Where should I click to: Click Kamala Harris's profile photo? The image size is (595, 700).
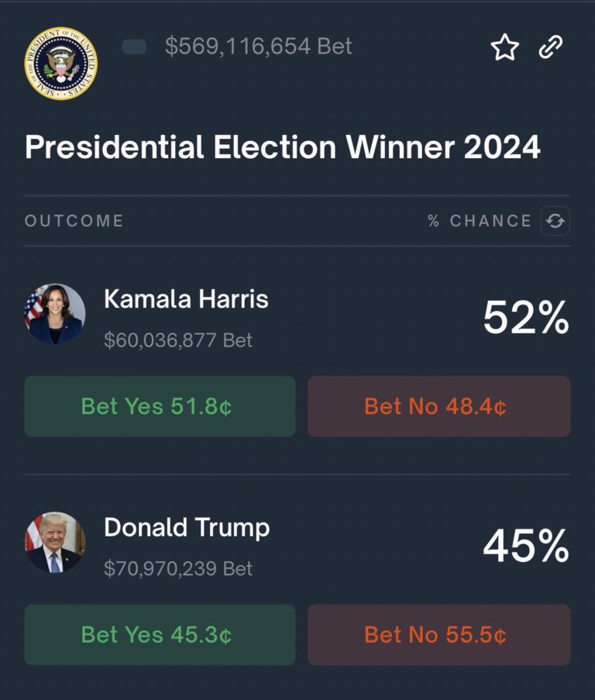click(54, 314)
